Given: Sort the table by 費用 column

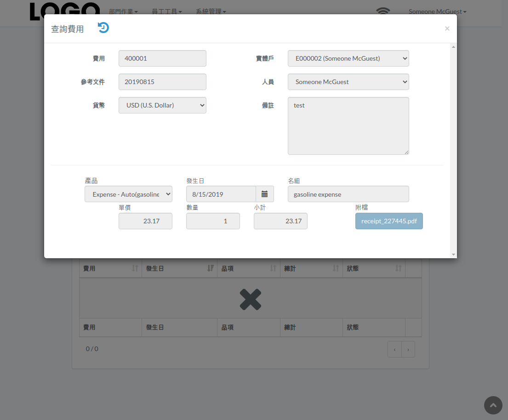Looking at the screenshot, I should tap(110, 268).
